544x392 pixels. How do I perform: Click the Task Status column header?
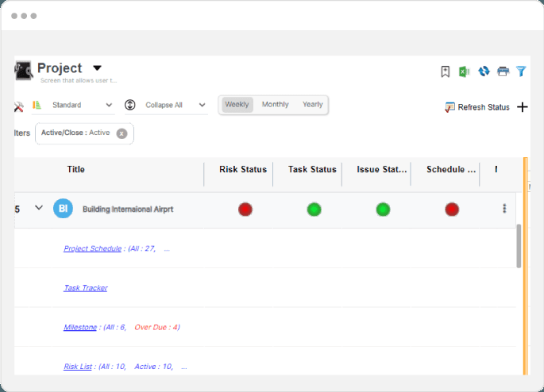click(312, 169)
